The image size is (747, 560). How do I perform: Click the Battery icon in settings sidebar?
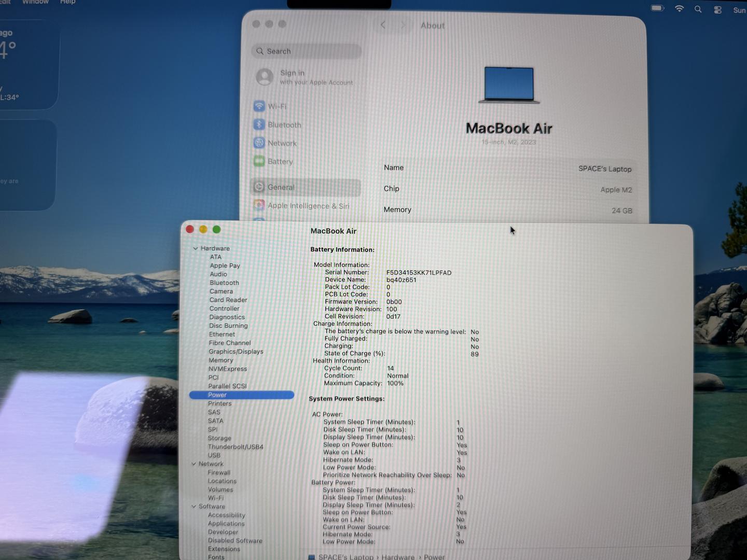[x=259, y=161]
